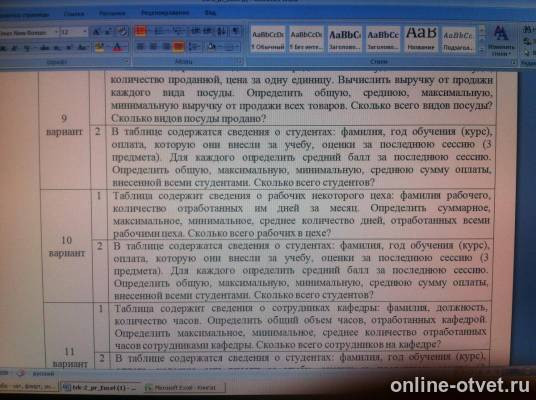
Task: Open the Разметка страницы ribbon tab
Action: tap(24, 14)
